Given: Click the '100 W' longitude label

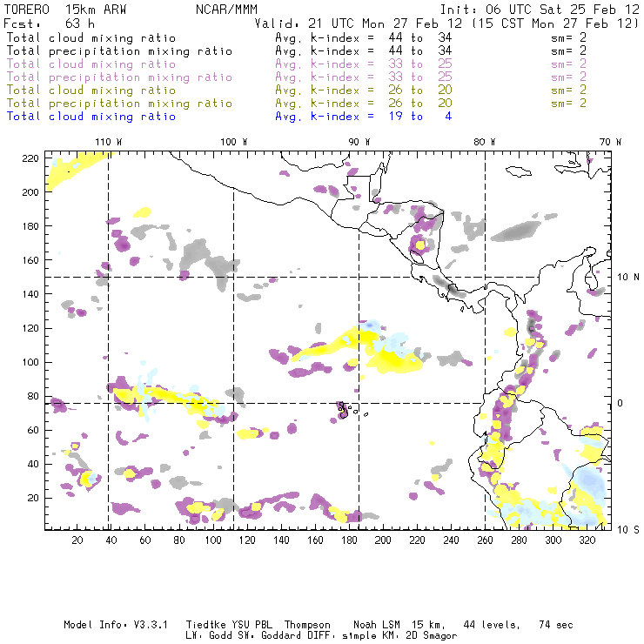Looking at the screenshot, I should [x=234, y=142].
